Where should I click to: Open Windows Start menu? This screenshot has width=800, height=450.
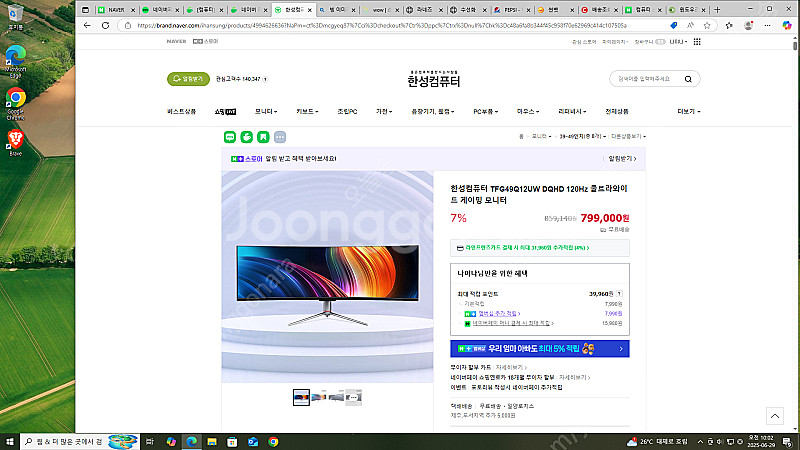point(10,441)
